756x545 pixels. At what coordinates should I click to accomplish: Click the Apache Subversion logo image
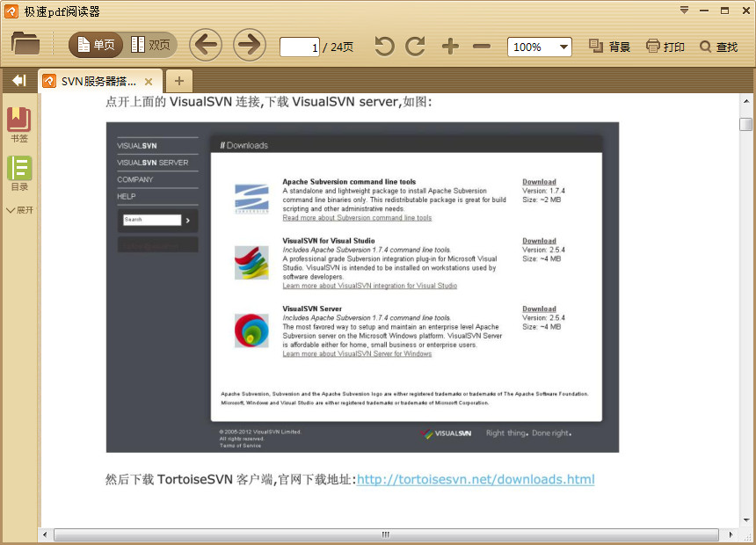[x=251, y=199]
